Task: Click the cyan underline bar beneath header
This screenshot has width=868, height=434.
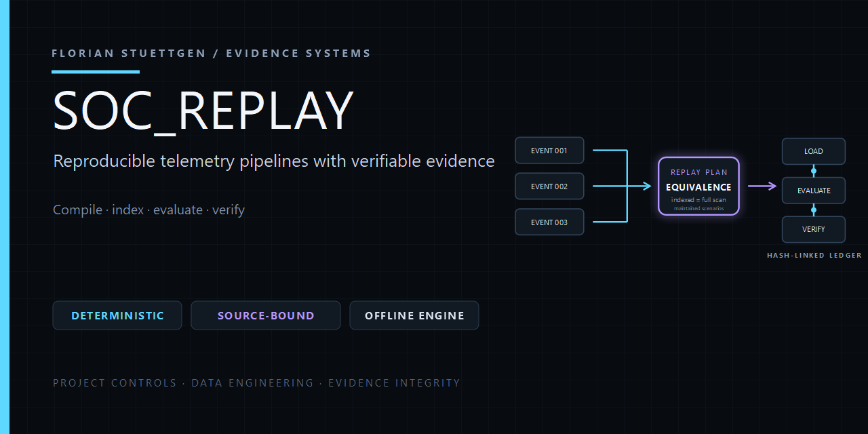Action: [x=96, y=71]
